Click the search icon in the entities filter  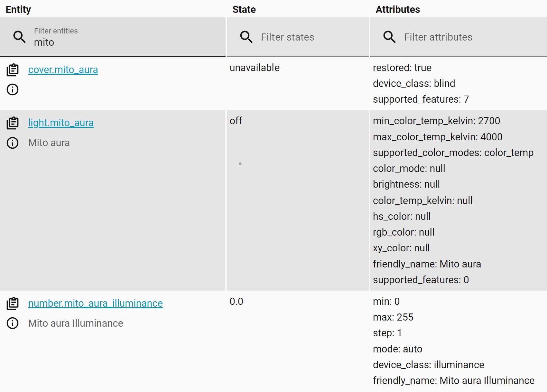(19, 37)
